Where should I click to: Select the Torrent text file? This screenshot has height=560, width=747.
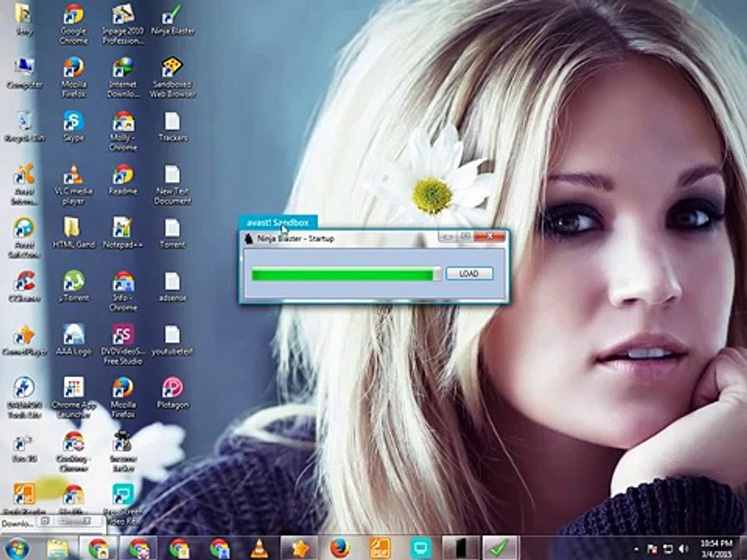click(x=173, y=233)
